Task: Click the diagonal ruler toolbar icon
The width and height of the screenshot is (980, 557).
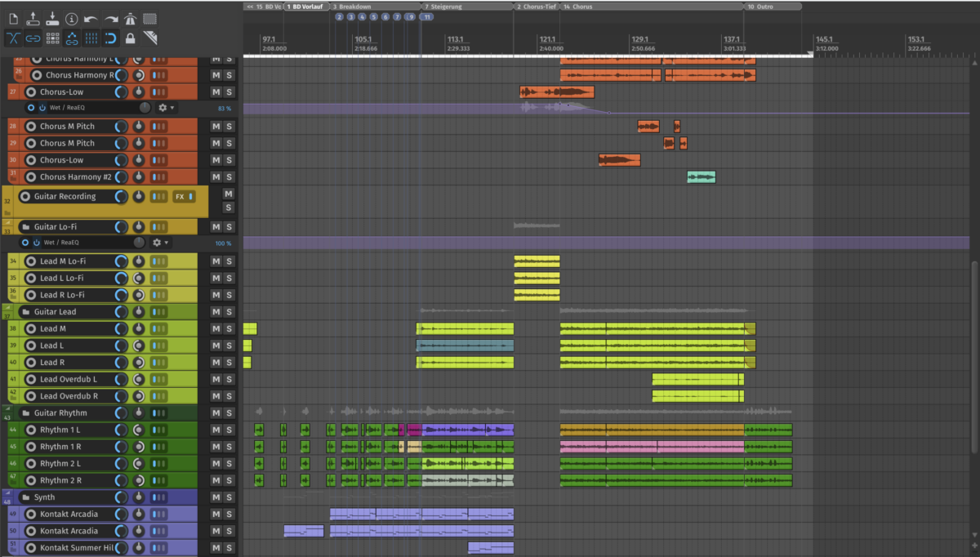Action: pyautogui.click(x=149, y=38)
